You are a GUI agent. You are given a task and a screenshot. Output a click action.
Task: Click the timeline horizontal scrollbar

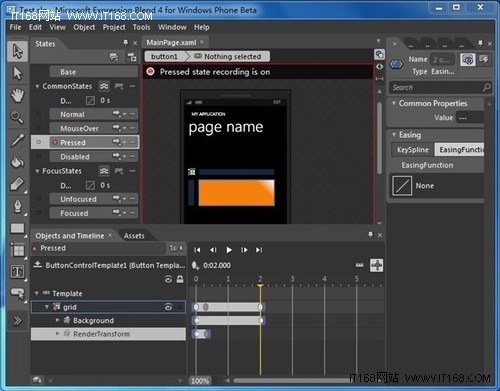click(292, 380)
